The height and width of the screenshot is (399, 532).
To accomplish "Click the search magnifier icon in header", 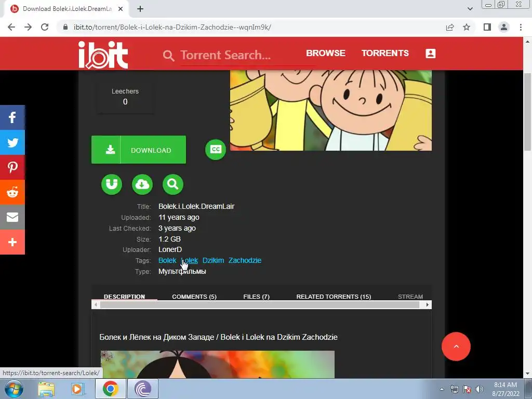I will tap(169, 55).
